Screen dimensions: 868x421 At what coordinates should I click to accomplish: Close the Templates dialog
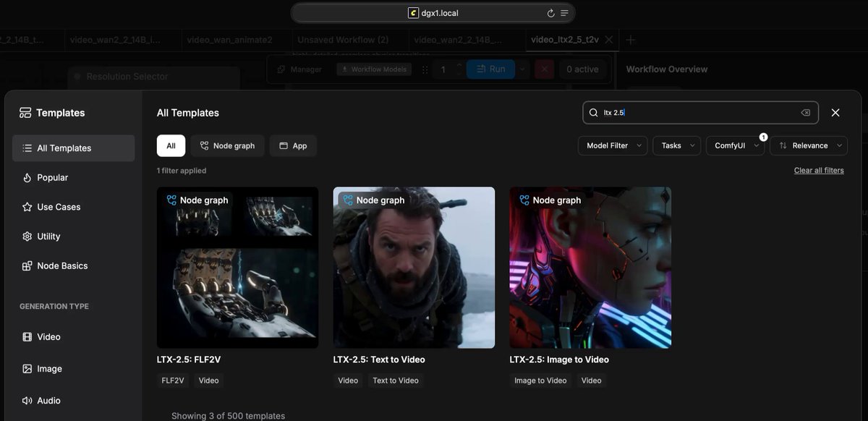[x=835, y=113]
